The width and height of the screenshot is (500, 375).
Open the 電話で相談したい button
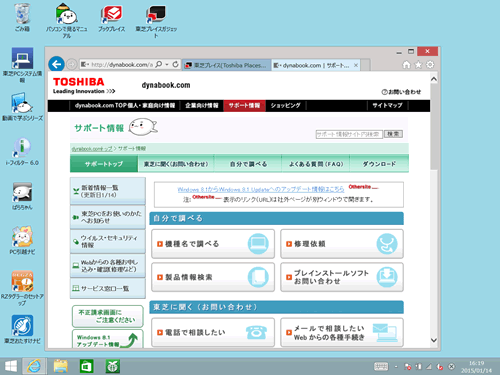[x=213, y=332]
